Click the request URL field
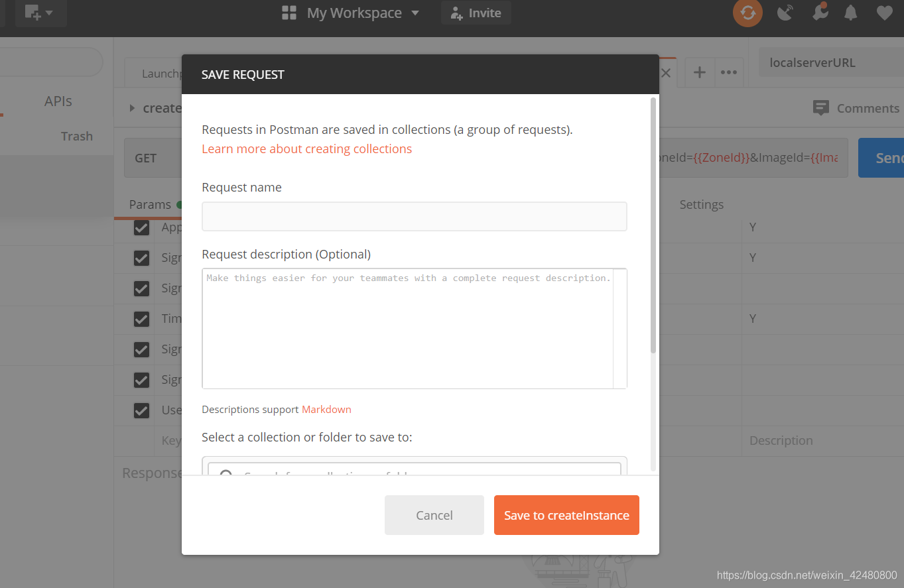The height and width of the screenshot is (588, 904). pos(753,158)
